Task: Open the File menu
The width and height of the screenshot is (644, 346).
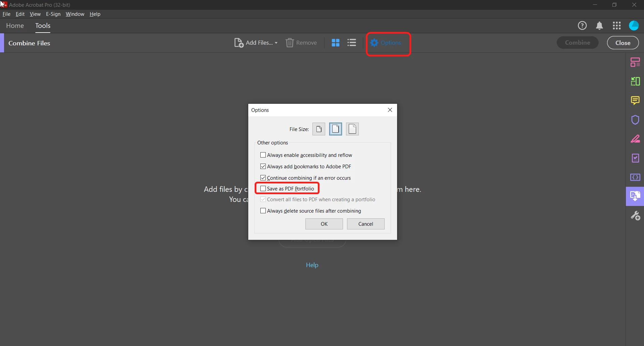Action: [6, 14]
